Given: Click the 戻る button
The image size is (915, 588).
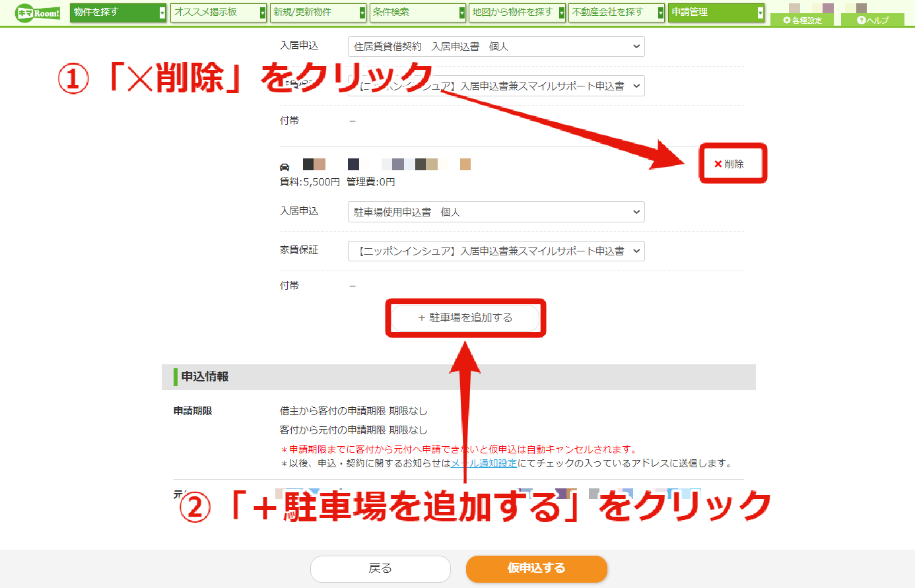Looking at the screenshot, I should (x=380, y=568).
